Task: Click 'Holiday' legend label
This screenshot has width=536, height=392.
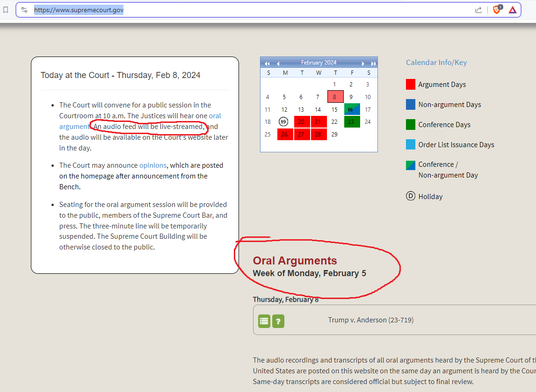Action: click(430, 197)
